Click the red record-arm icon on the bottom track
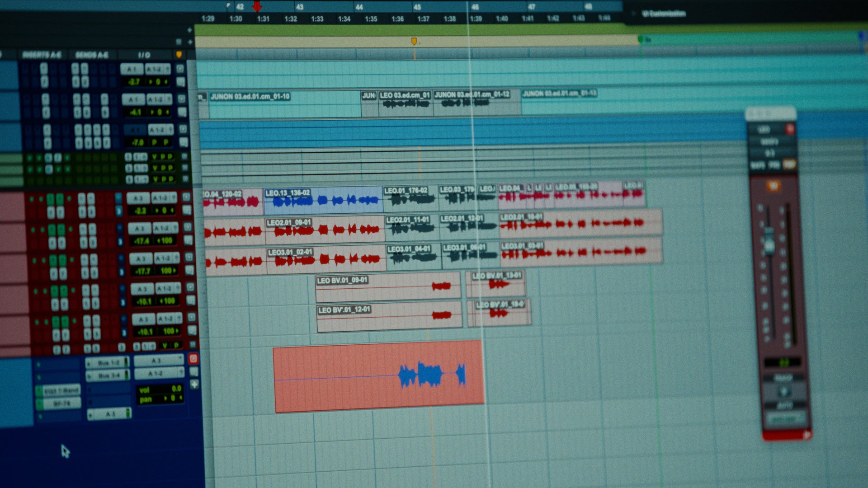868x488 pixels. point(193,359)
